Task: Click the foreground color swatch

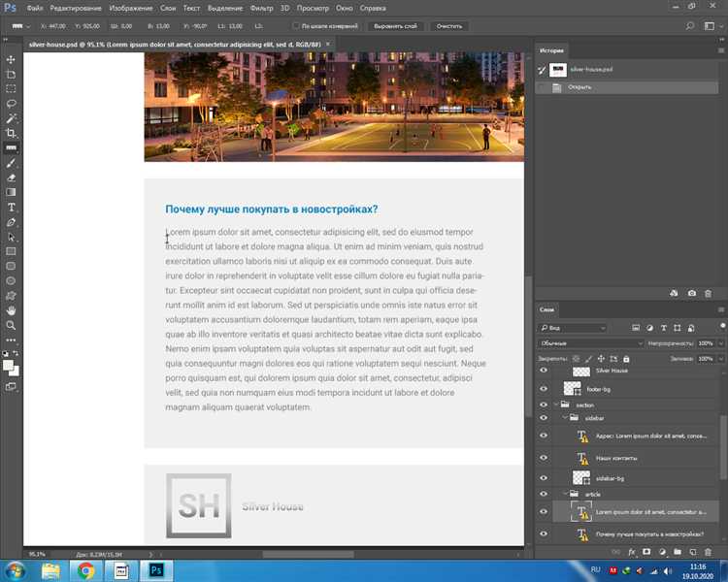Action: pyautogui.click(x=9, y=366)
